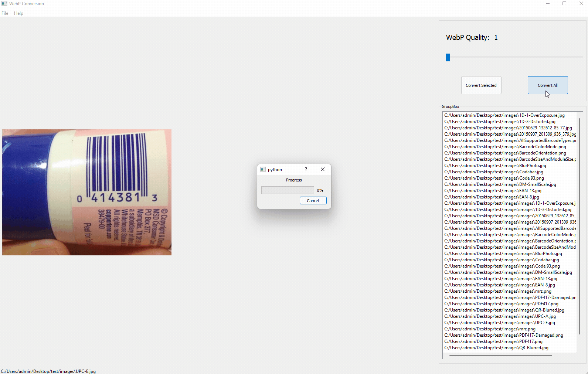The image size is (588, 374).
Task: Close the python progress dialog
Action: point(322,169)
